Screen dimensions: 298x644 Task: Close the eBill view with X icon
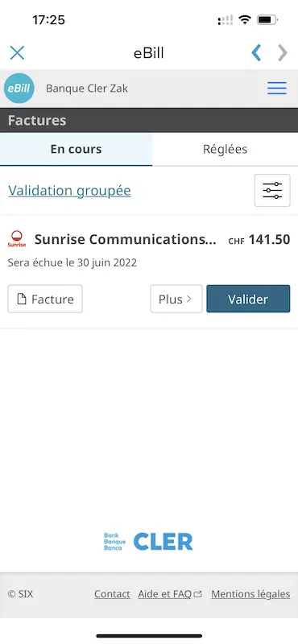tap(17, 52)
